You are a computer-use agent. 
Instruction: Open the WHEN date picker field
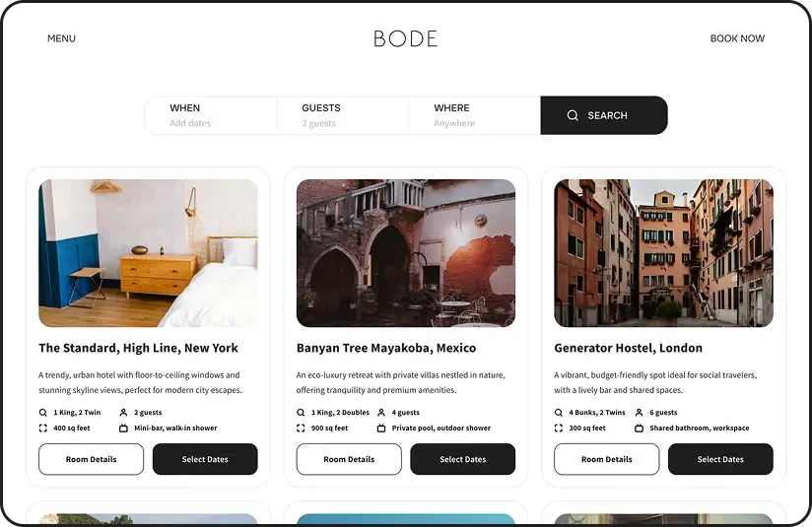point(210,115)
